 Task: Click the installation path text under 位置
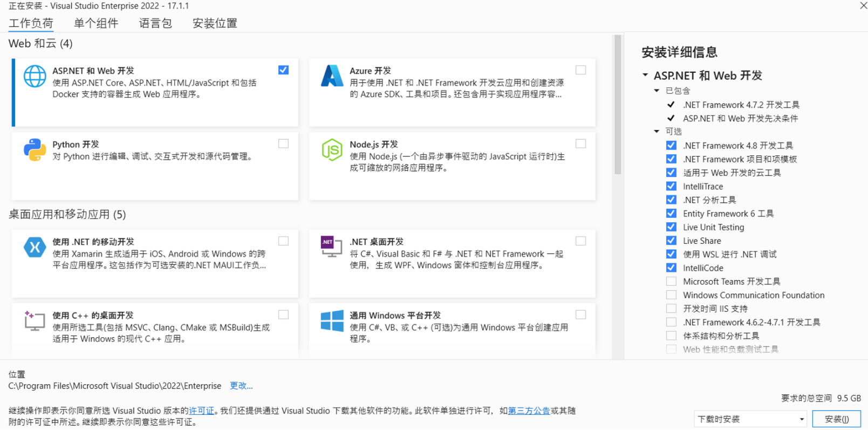tap(115, 386)
